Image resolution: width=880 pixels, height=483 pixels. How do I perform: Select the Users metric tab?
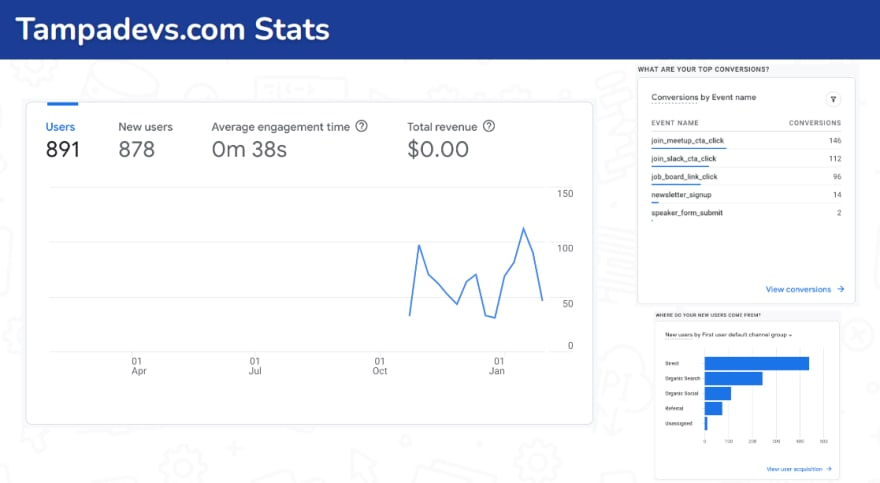click(x=61, y=139)
